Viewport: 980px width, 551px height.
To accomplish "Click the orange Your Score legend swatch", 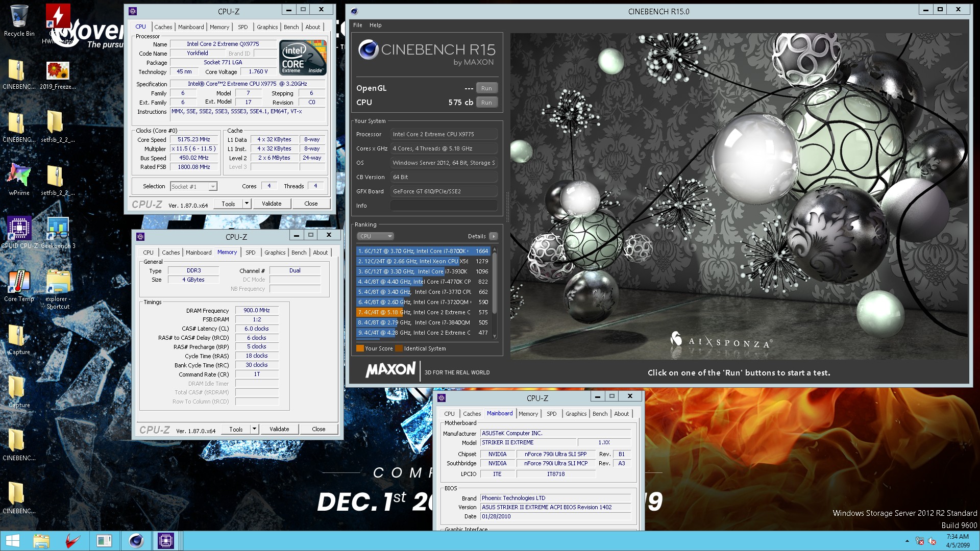I will (x=360, y=348).
